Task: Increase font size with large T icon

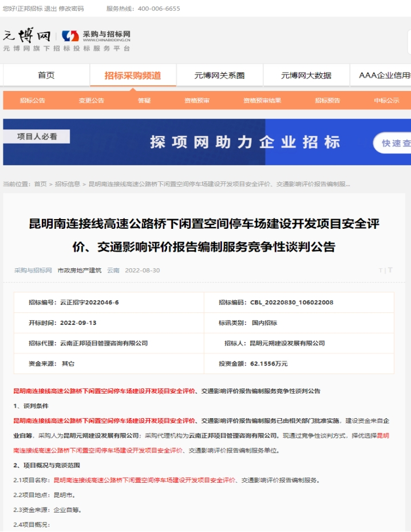Action: 390,270
